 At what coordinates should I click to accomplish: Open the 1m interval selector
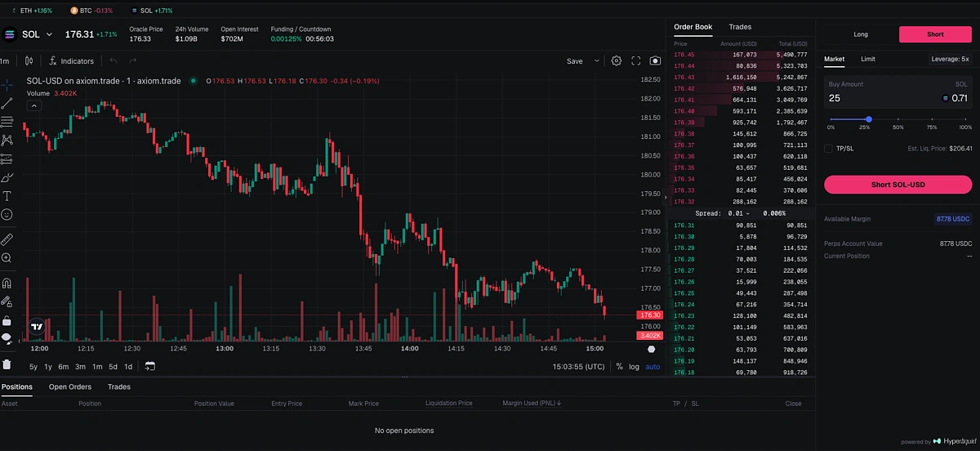[5, 61]
